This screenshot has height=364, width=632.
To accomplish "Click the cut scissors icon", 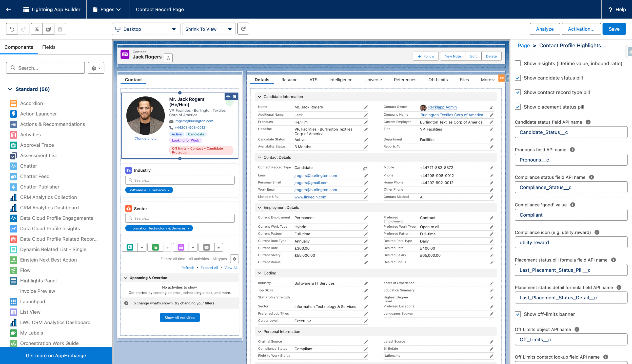I will point(37,29).
